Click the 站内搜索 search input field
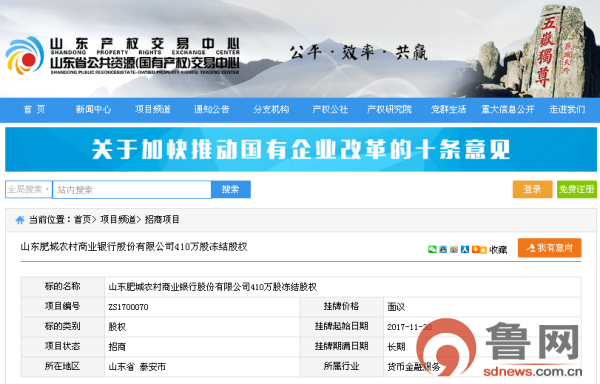The image size is (600, 384). pos(132,190)
